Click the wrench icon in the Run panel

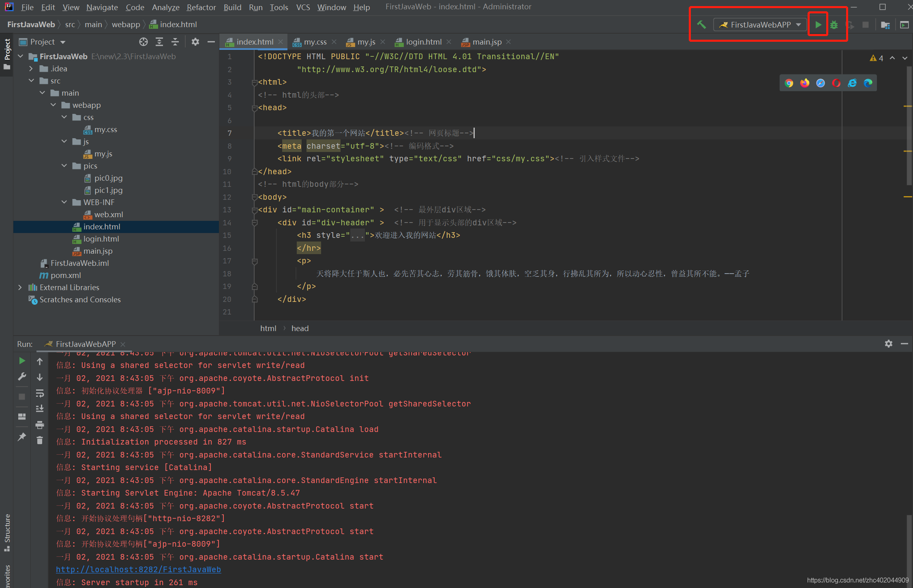click(22, 376)
